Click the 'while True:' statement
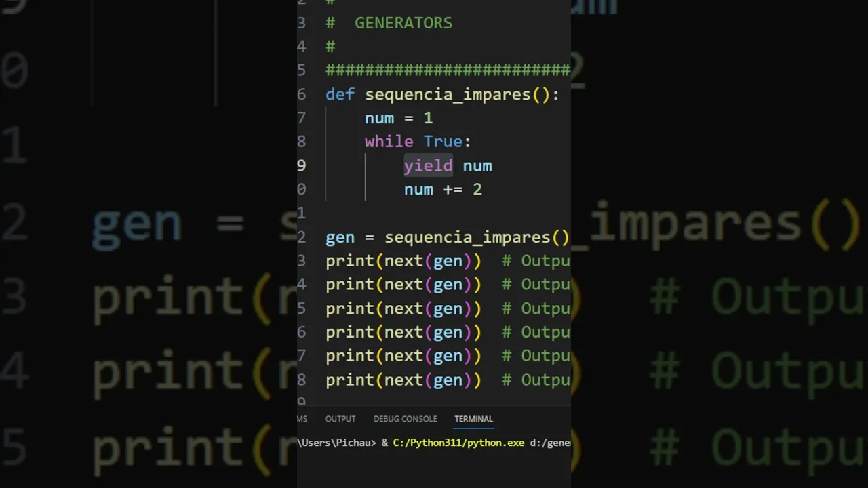This screenshot has height=488, width=868. [418, 142]
